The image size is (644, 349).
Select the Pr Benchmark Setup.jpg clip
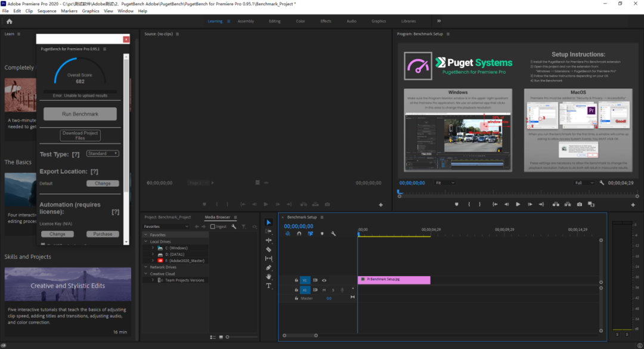click(394, 280)
